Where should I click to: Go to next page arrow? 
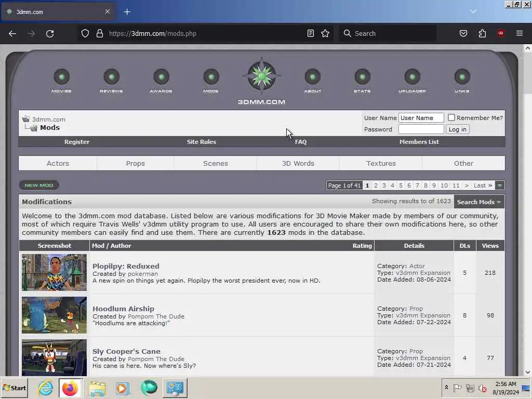click(x=467, y=185)
